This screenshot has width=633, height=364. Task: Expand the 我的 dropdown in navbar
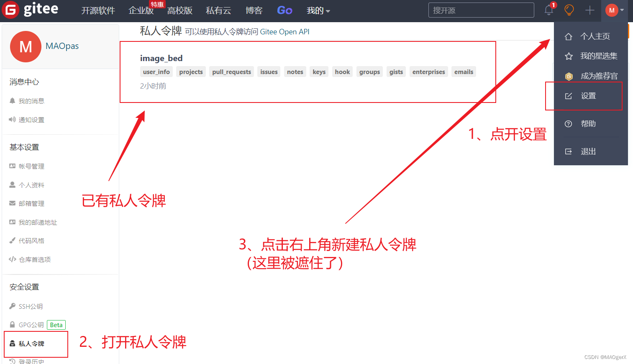pos(318,10)
